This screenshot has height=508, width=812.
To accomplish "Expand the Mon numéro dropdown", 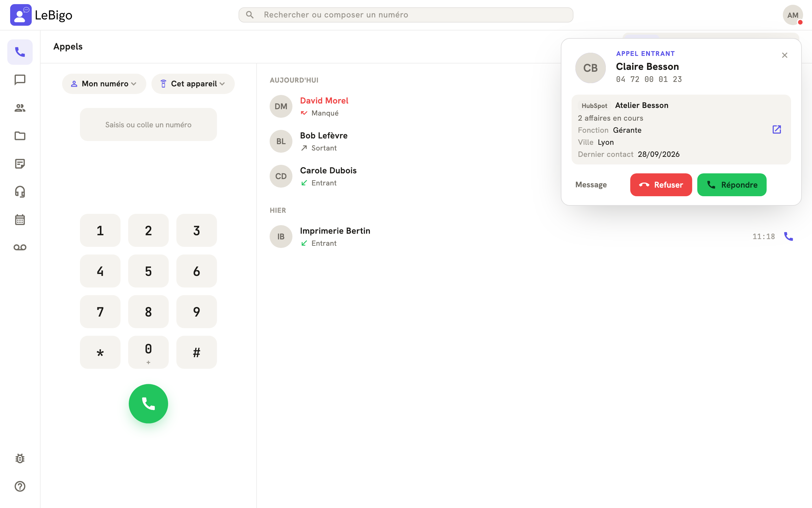I will (104, 84).
